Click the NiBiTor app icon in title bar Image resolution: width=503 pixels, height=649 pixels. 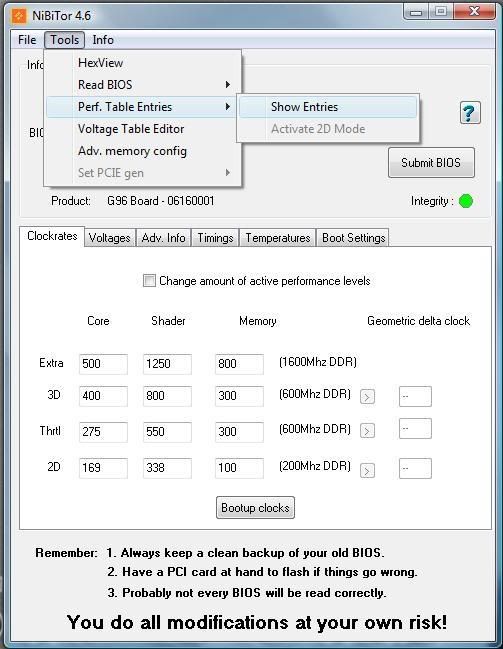pyautogui.click(x=19, y=16)
